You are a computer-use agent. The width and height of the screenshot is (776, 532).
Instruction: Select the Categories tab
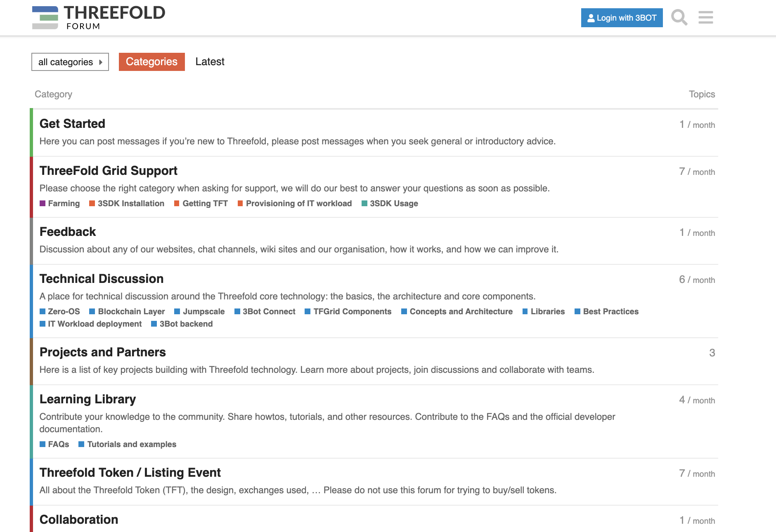point(151,62)
